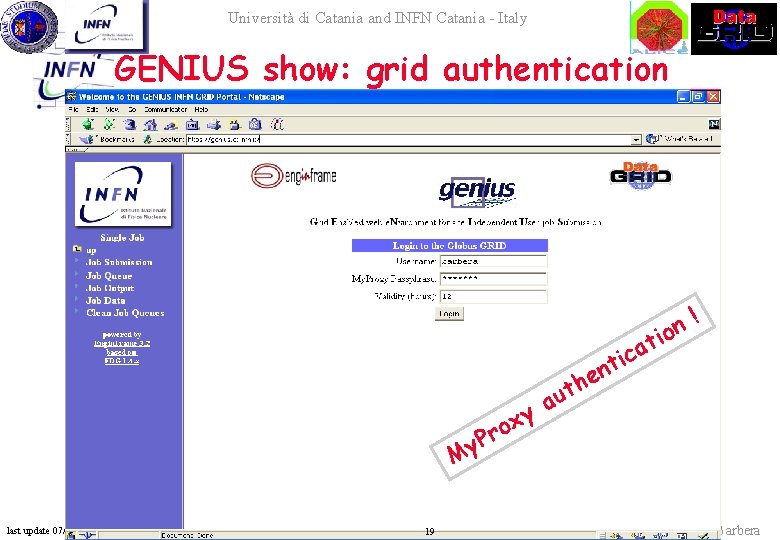Click into the Location URL field

[409, 140]
